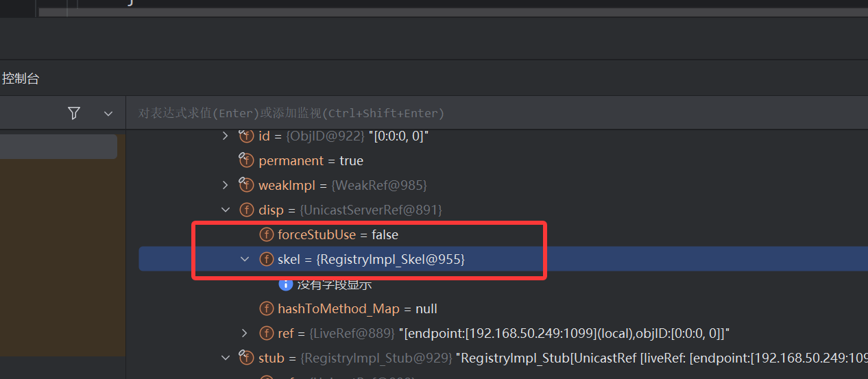Collapse the skel RegistryImpl_Skel@955 node
This screenshot has width=868, height=379.
click(x=245, y=259)
